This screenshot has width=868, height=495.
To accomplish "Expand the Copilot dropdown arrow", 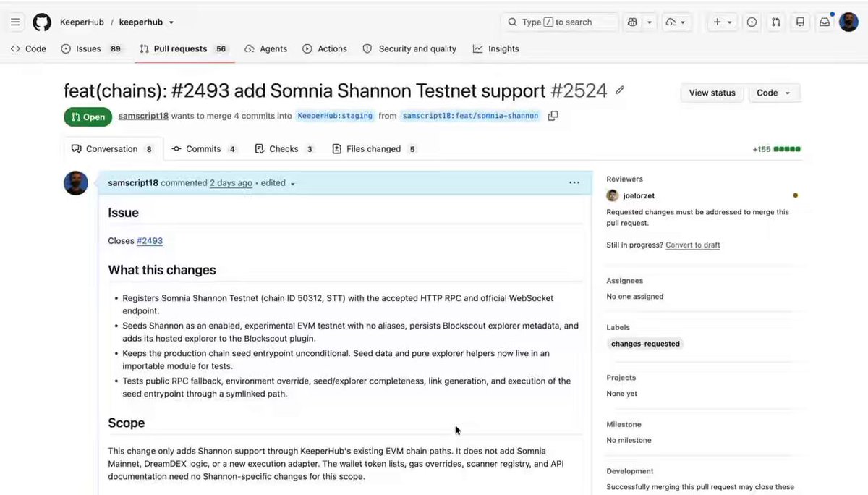I will [x=650, y=22].
